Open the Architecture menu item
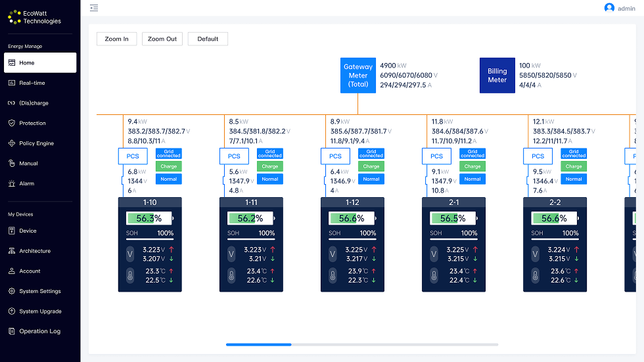Screen dimensions: 644x362 (x=34, y=251)
